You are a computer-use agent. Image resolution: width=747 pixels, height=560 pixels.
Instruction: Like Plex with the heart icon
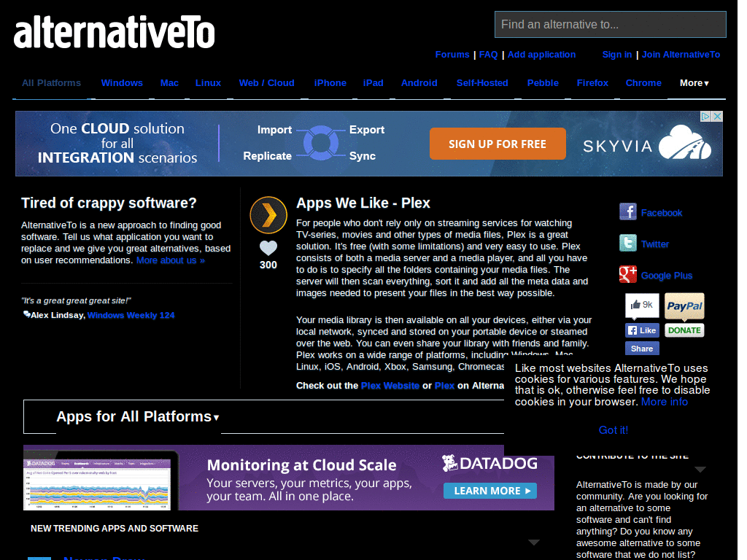pos(268,248)
